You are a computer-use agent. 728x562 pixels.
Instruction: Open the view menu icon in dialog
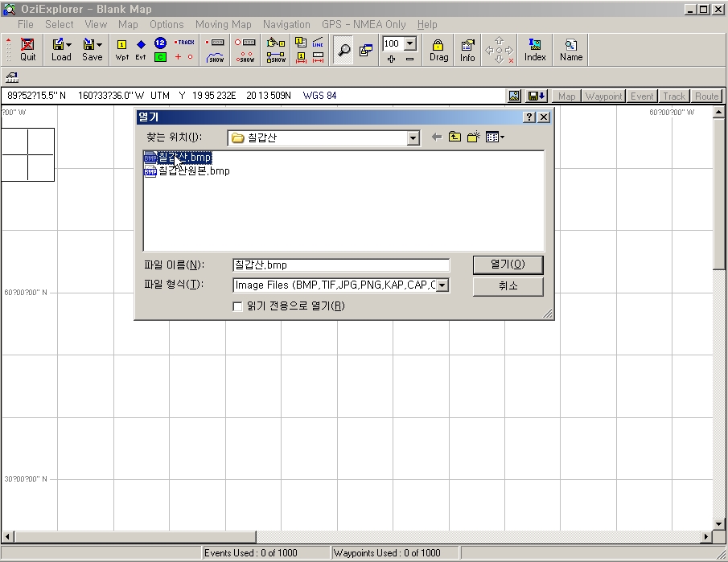(495, 137)
